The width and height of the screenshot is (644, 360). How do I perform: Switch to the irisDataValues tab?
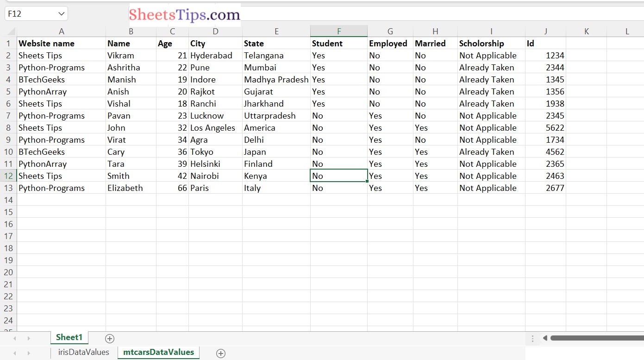coord(82,352)
